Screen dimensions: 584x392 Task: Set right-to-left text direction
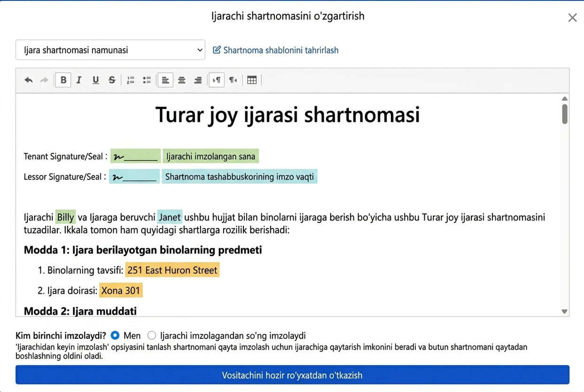233,80
